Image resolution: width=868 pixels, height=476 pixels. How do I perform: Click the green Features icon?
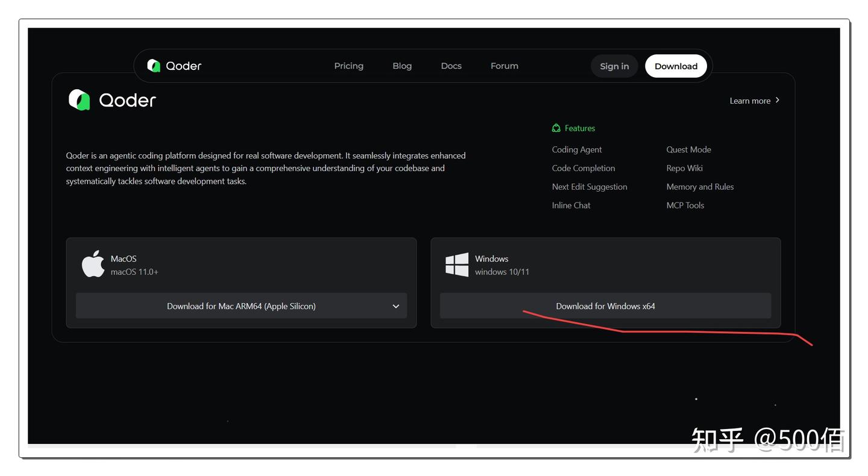coord(556,128)
